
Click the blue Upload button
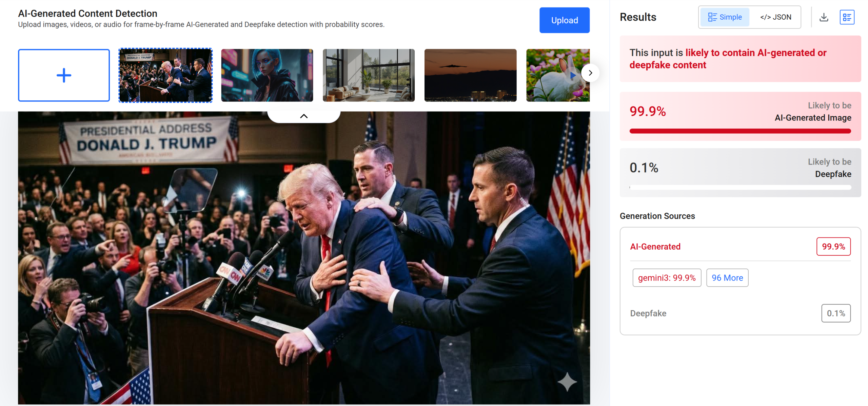pos(564,20)
